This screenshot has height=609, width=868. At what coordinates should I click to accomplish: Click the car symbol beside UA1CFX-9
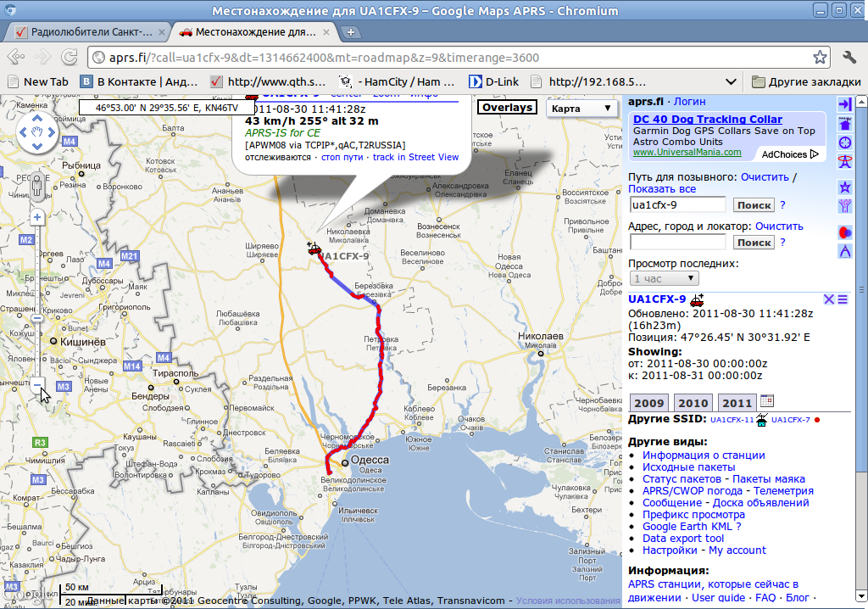click(697, 300)
